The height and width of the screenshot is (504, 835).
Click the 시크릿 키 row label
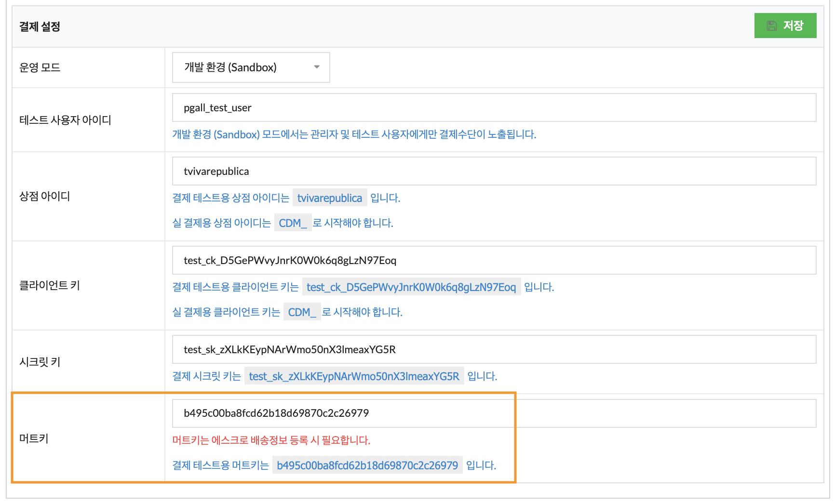pyautogui.click(x=40, y=362)
